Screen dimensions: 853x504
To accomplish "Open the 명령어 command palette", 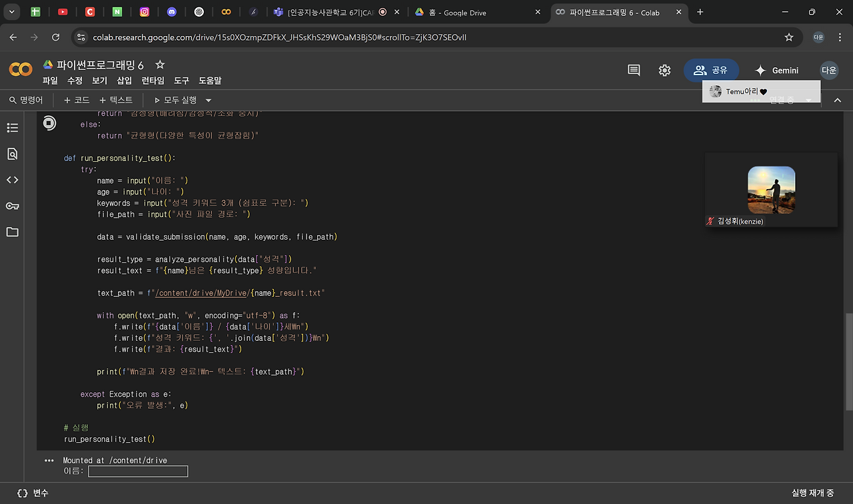I will (26, 100).
